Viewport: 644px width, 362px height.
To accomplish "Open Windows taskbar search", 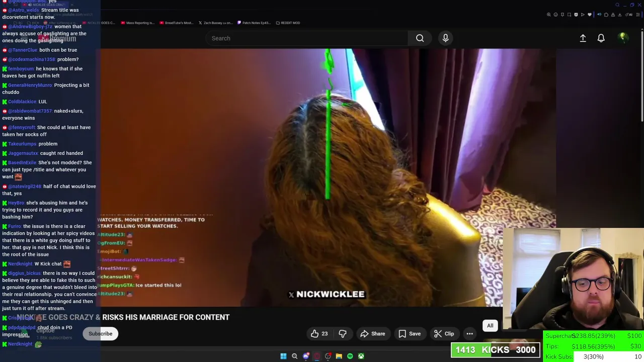I will [295, 356].
